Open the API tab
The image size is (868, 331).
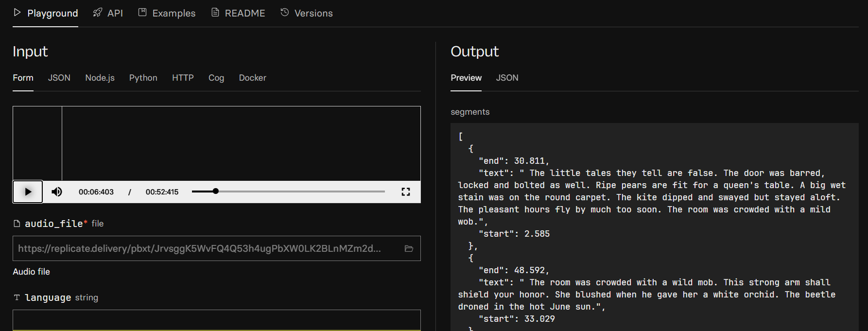[x=108, y=13]
